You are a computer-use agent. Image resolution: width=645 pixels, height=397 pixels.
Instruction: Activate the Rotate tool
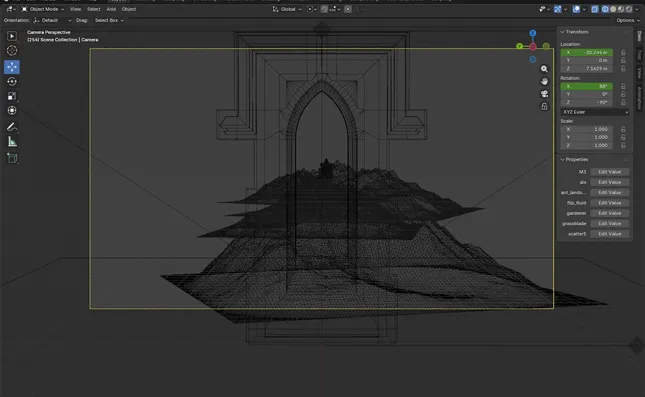pyautogui.click(x=12, y=81)
